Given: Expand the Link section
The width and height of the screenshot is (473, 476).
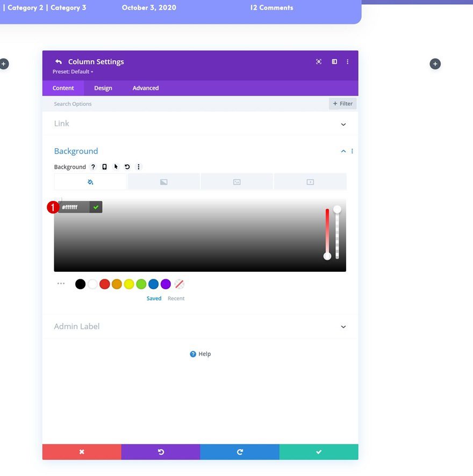Looking at the screenshot, I should pos(343,124).
